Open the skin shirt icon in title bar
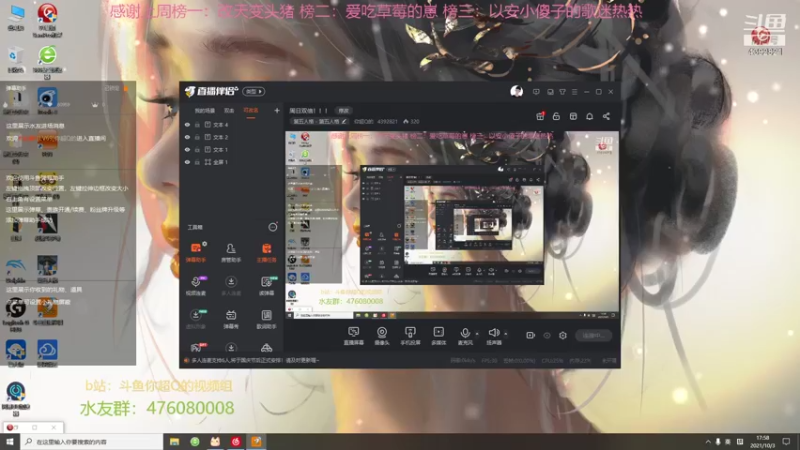Image resolution: width=800 pixels, height=450 pixels. (x=562, y=92)
